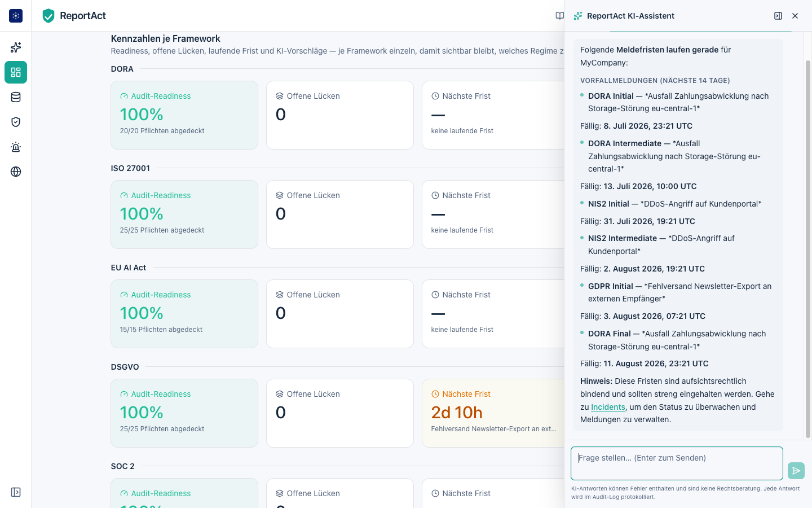Expand sidebar with bottom panel toggle icon
This screenshot has width=812, height=508.
click(16, 492)
